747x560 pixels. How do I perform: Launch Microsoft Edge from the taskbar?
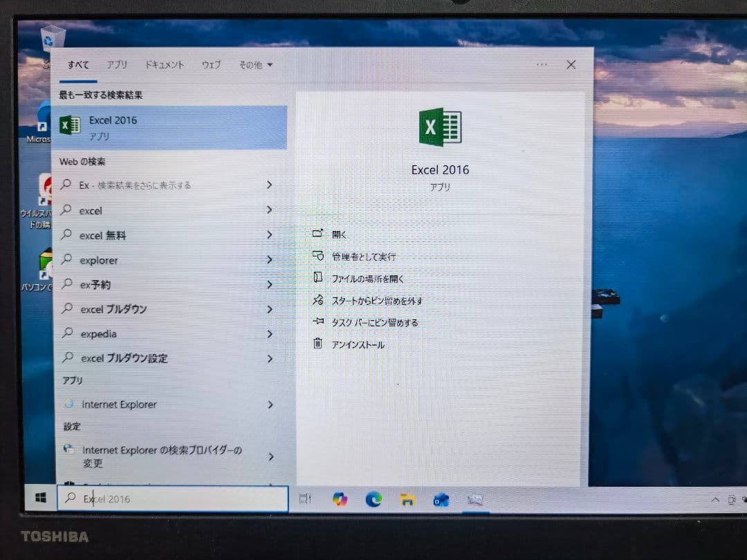pos(373,499)
